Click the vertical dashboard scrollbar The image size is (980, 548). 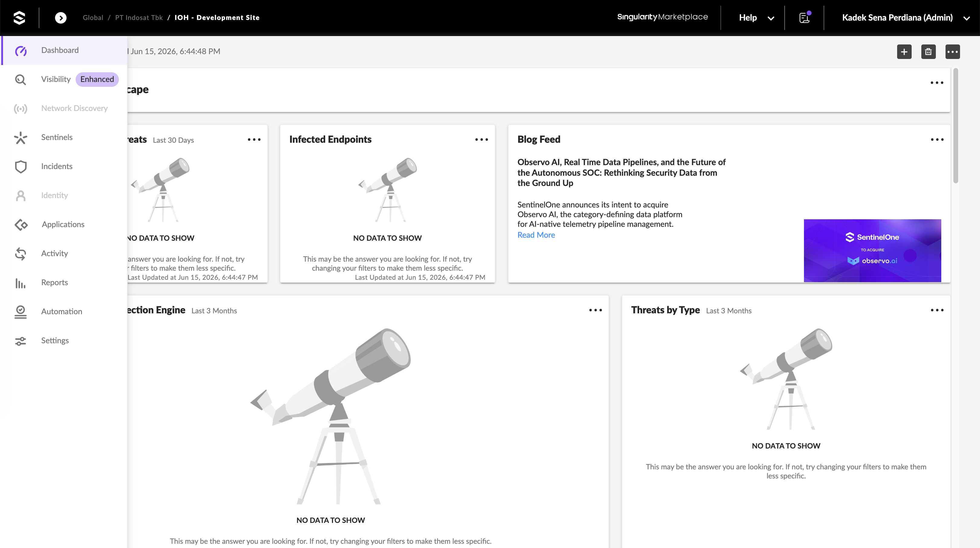955,126
